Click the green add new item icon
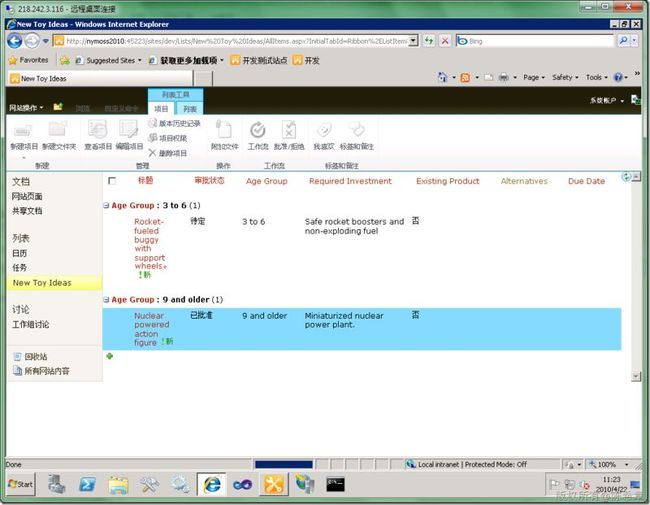This screenshot has height=505, width=650. 110,356
